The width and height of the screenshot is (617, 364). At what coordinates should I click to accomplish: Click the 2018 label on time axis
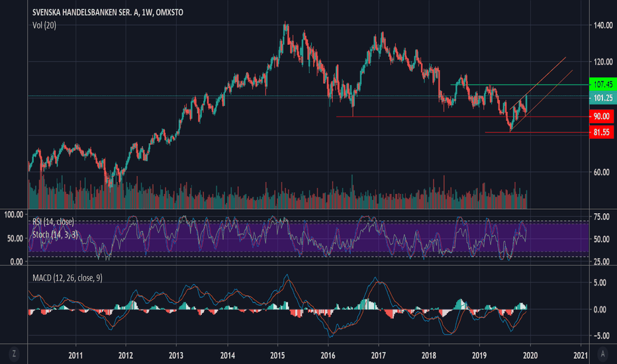(428, 355)
